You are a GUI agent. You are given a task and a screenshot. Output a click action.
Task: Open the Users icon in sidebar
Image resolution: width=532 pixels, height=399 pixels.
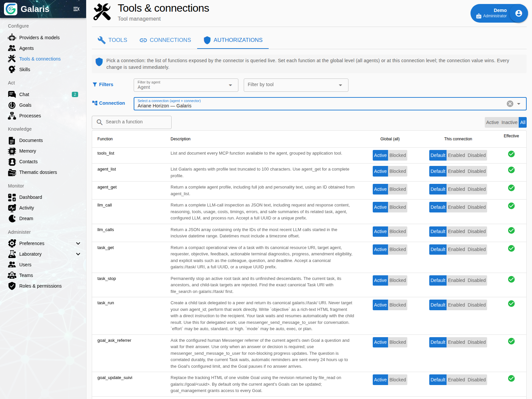[x=12, y=265]
